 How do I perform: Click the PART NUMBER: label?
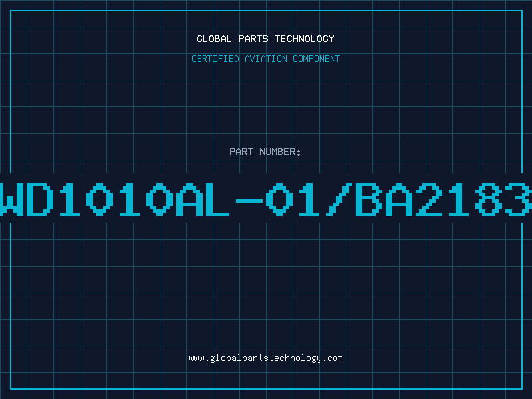pos(265,152)
